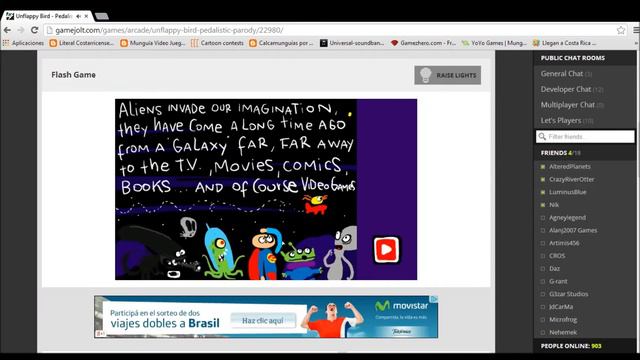Click the browser back arrow
This screenshot has height=360, width=640.
pos(7,30)
